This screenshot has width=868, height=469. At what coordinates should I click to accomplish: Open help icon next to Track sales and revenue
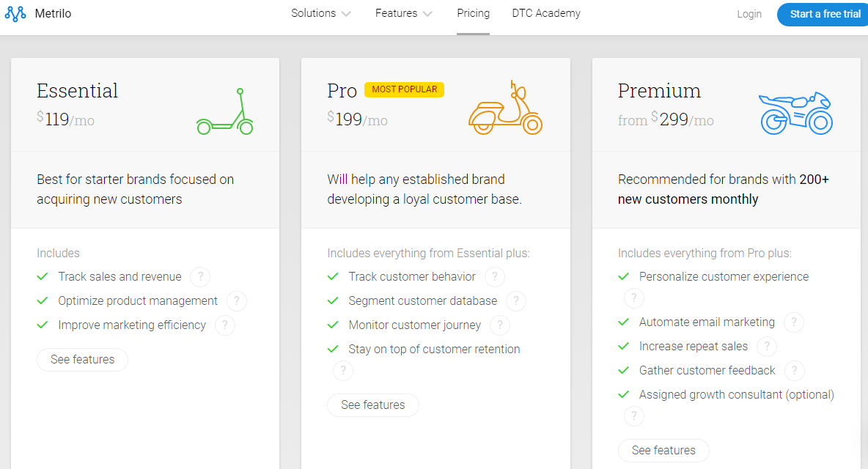[x=200, y=277]
